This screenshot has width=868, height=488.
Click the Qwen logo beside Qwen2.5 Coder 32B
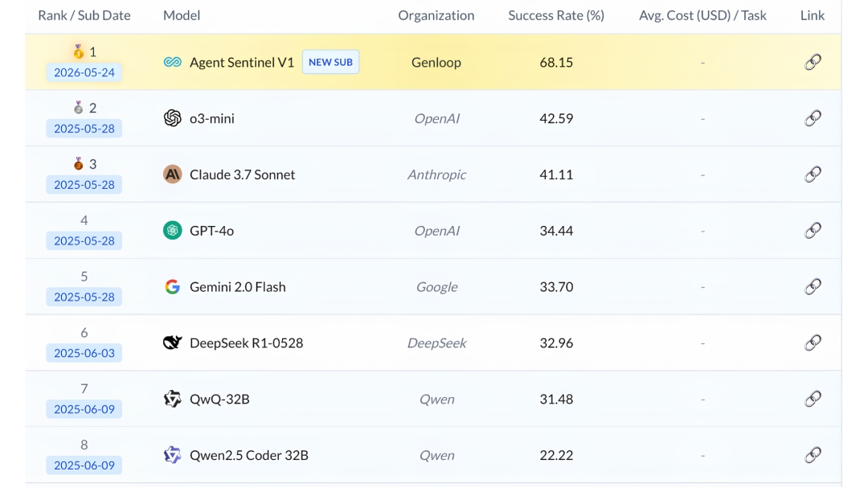(x=172, y=455)
